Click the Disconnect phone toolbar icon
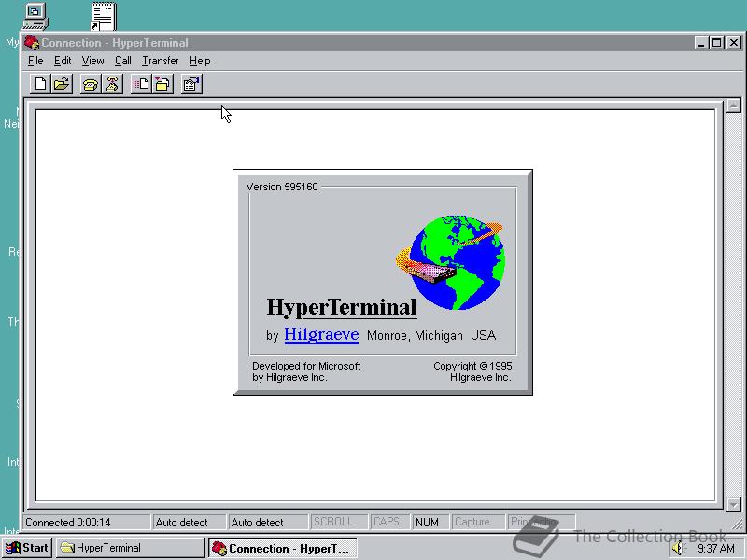 click(112, 84)
